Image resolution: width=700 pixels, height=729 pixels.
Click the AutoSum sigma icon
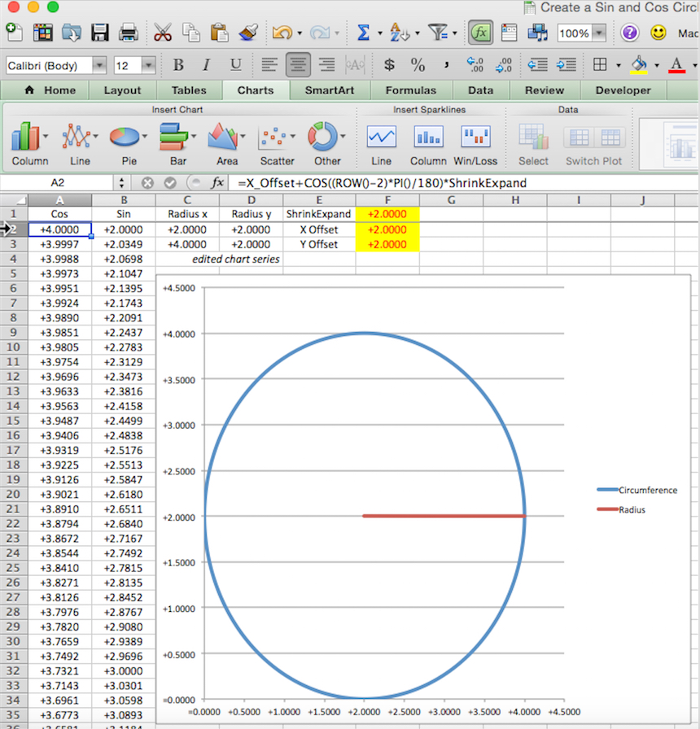[x=363, y=33]
